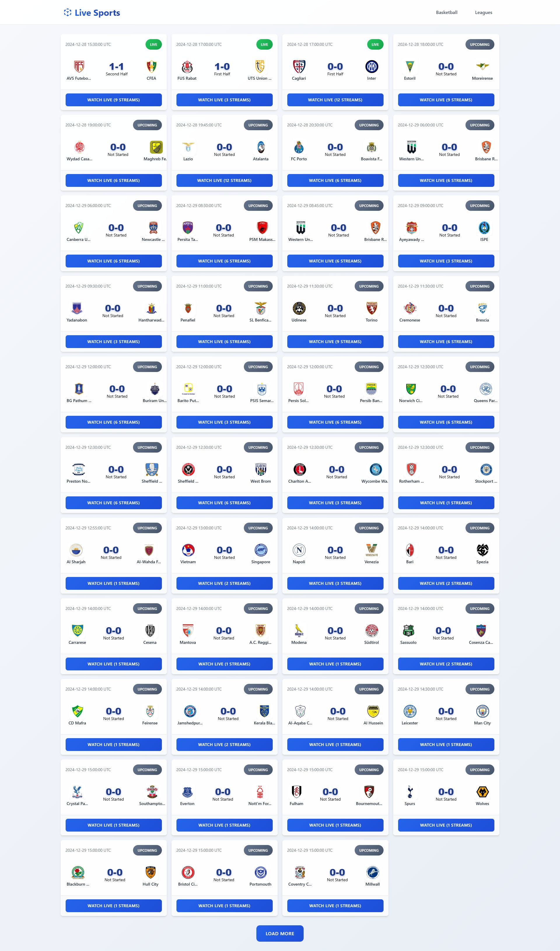560x951 pixels.
Task: Click the Live Sports logo icon
Action: coord(68,13)
